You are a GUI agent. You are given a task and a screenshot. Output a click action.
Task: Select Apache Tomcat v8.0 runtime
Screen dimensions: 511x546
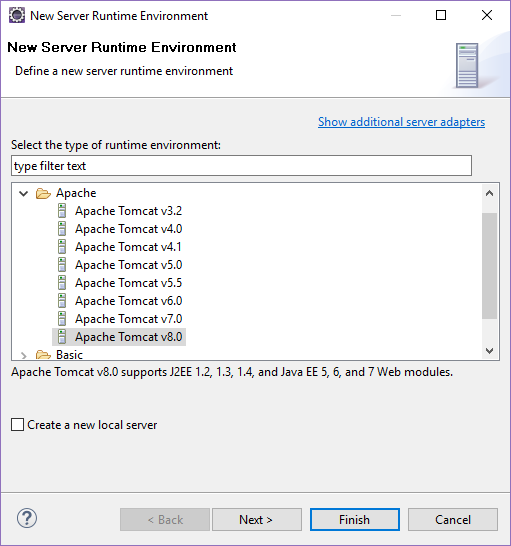pos(129,337)
